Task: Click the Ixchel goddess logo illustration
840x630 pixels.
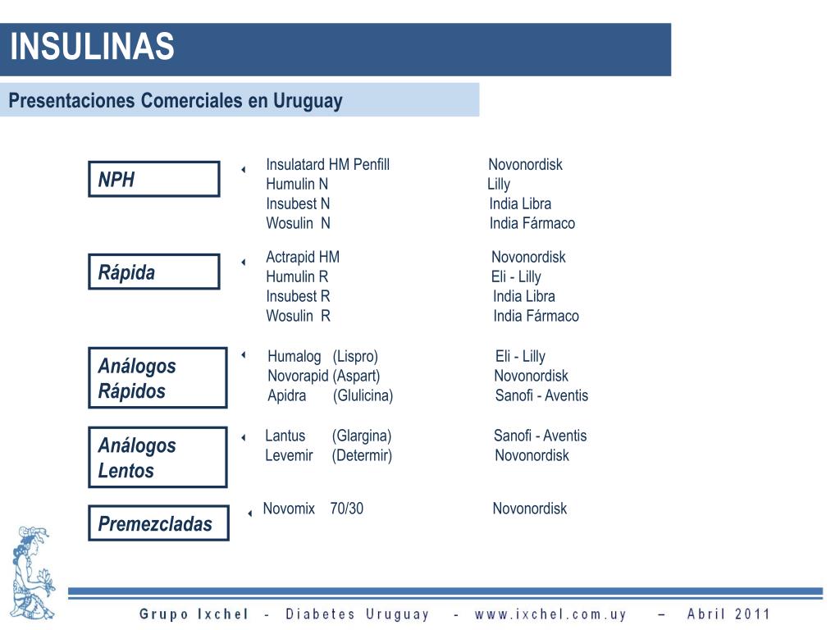Action: tap(33, 572)
